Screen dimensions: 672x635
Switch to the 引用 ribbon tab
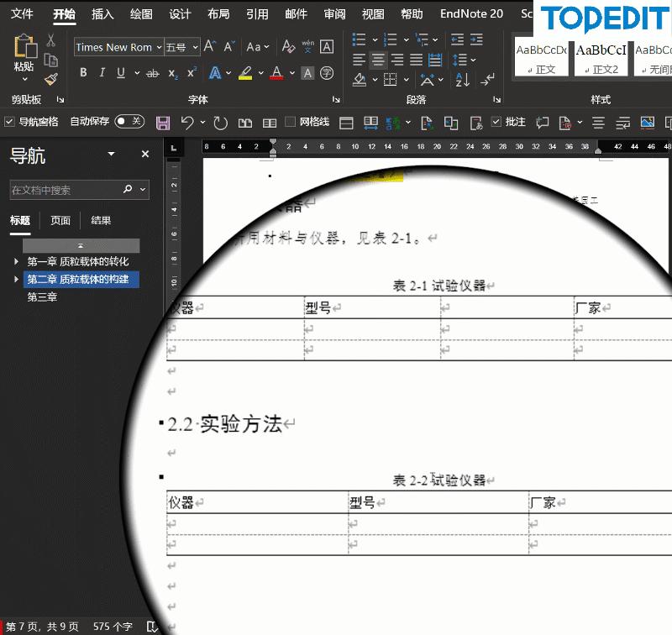pyautogui.click(x=257, y=13)
